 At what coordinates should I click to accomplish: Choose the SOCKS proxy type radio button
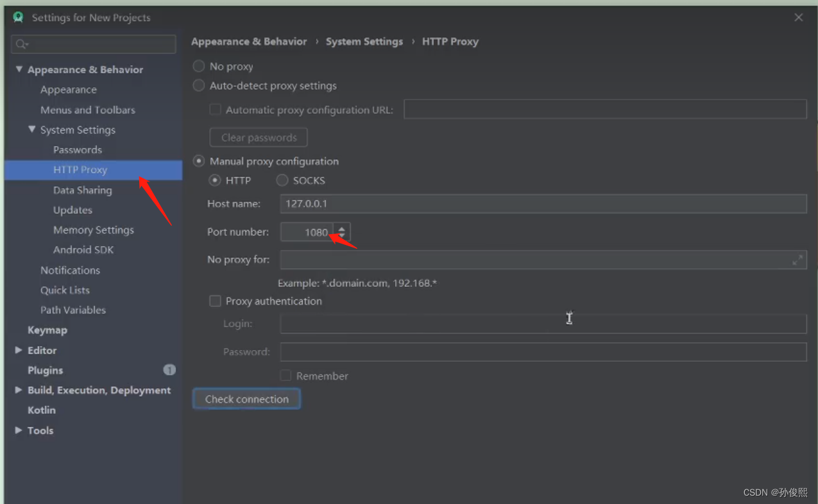click(282, 180)
